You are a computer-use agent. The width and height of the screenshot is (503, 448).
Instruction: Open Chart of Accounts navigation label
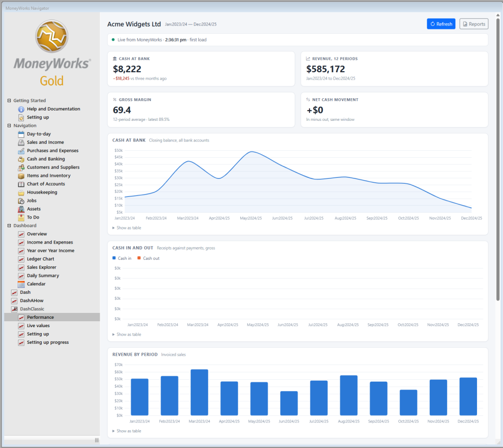[46, 184]
